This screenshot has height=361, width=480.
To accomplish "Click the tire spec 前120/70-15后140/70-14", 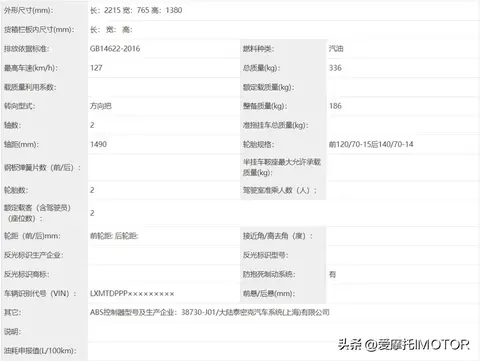I will (x=371, y=144).
